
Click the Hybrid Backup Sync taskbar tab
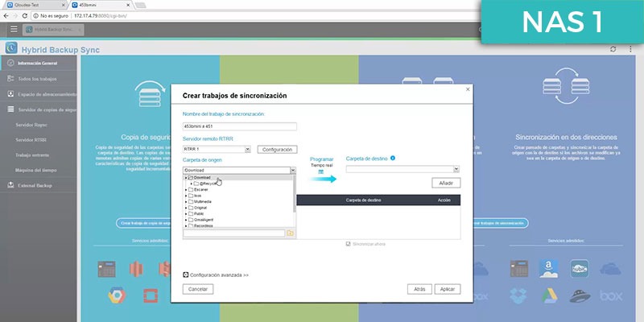[x=53, y=30]
